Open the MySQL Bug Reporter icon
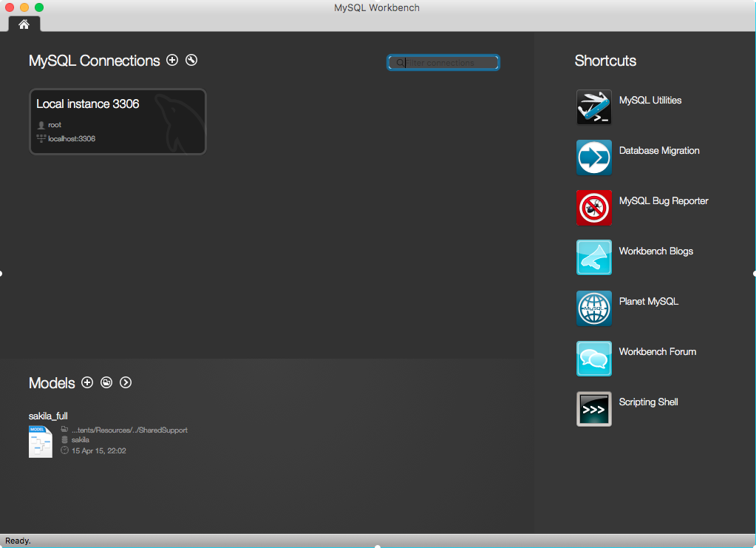Image resolution: width=756 pixels, height=548 pixels. click(594, 208)
